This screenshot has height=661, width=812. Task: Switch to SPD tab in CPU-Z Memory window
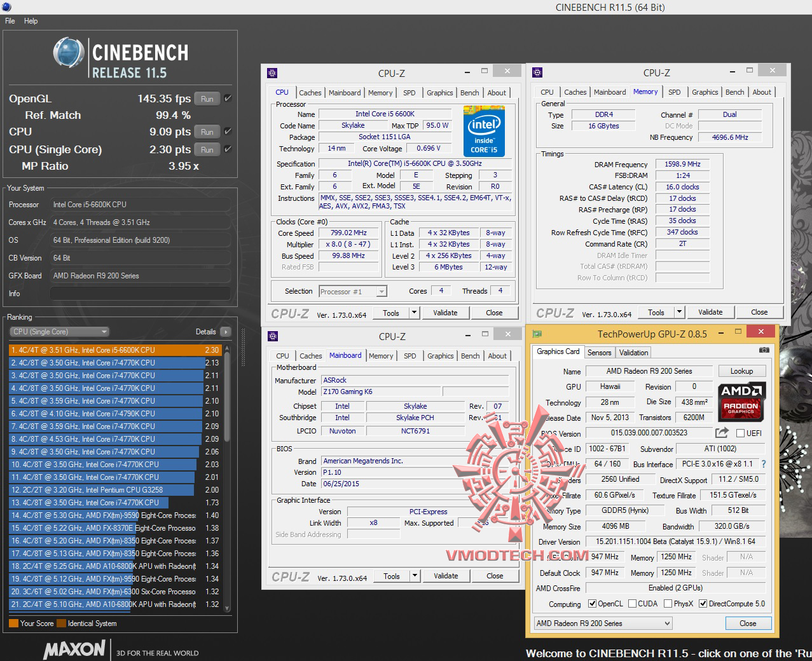point(675,92)
